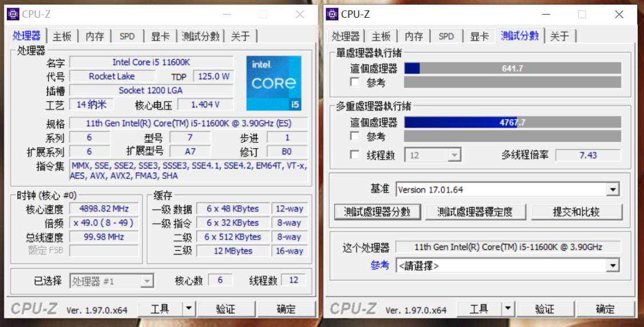Screen dimensions: 644x327
Task: Click the CPU-Z app icon in right window title bar
Action: (x=332, y=14)
